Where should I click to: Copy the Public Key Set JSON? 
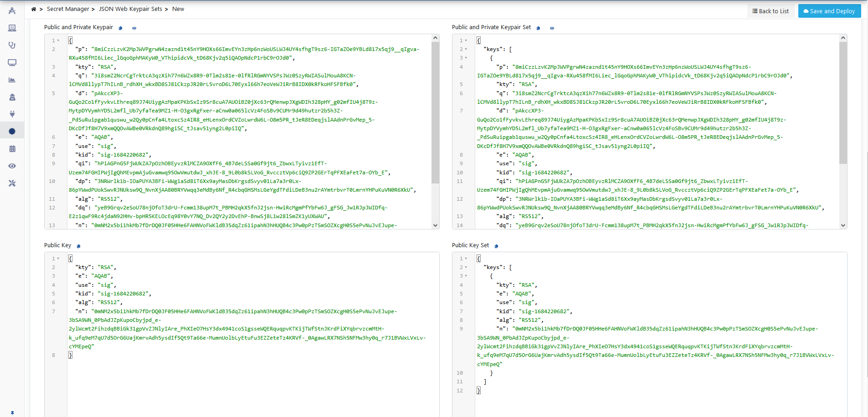click(x=496, y=246)
